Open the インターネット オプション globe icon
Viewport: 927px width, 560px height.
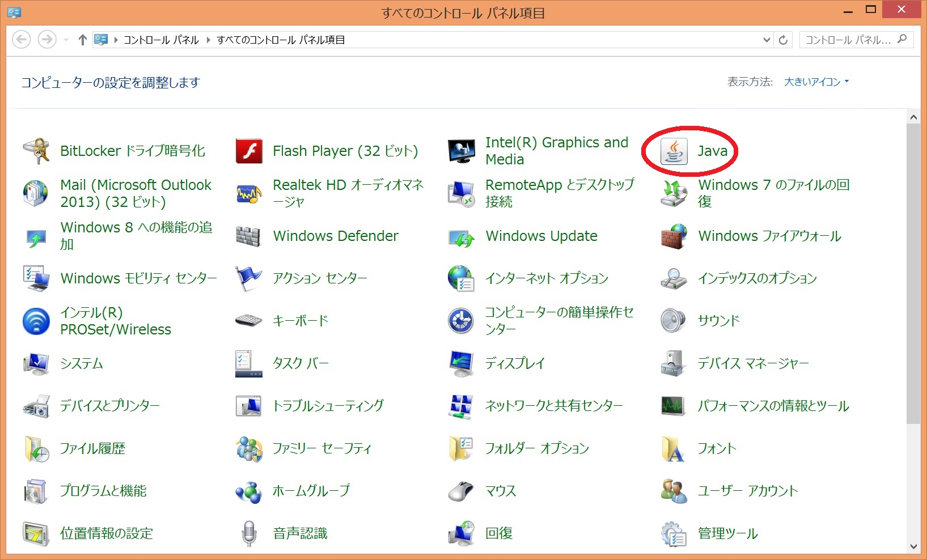click(x=462, y=278)
